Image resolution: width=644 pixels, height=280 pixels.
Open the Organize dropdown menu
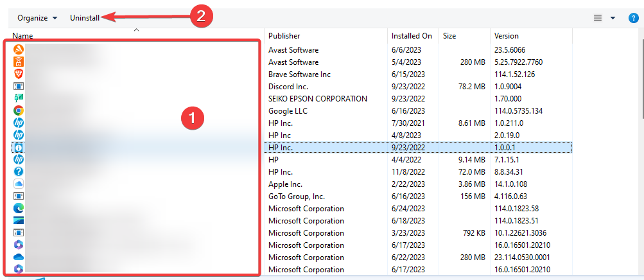37,18
